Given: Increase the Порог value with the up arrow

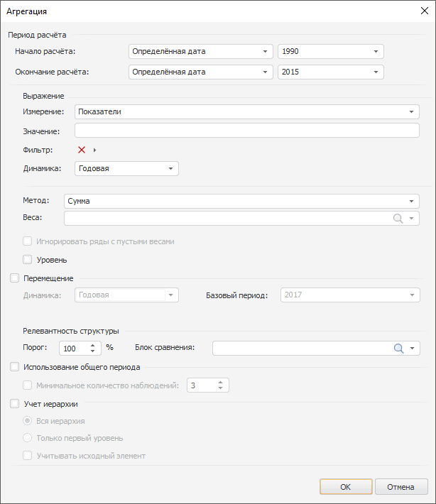Looking at the screenshot, I should point(92,345).
